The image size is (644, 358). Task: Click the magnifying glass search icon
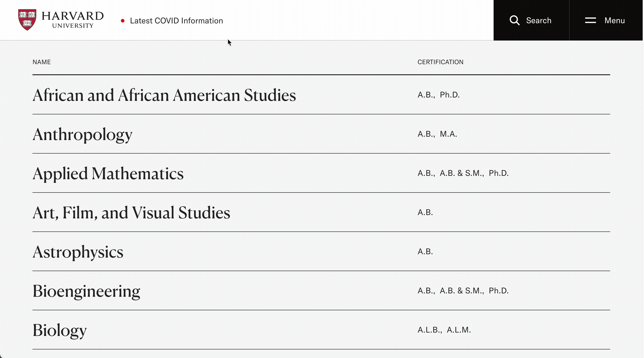coord(515,20)
